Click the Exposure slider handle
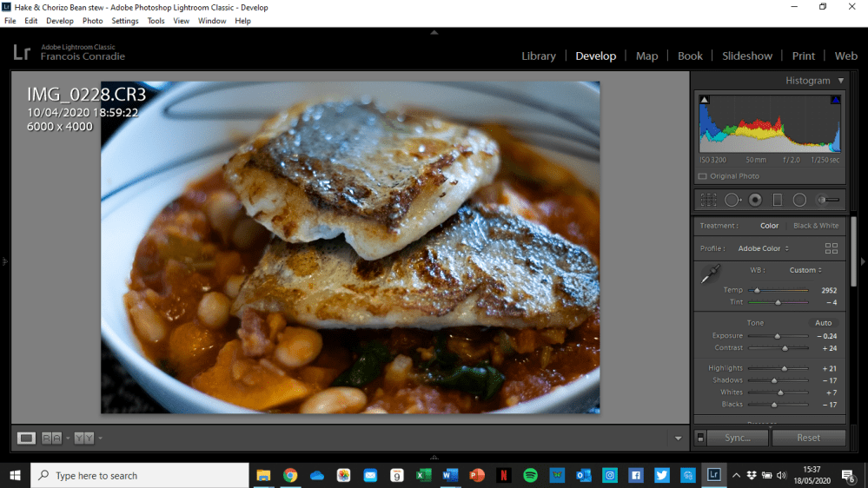Screen dimensions: 868x488 (778, 336)
